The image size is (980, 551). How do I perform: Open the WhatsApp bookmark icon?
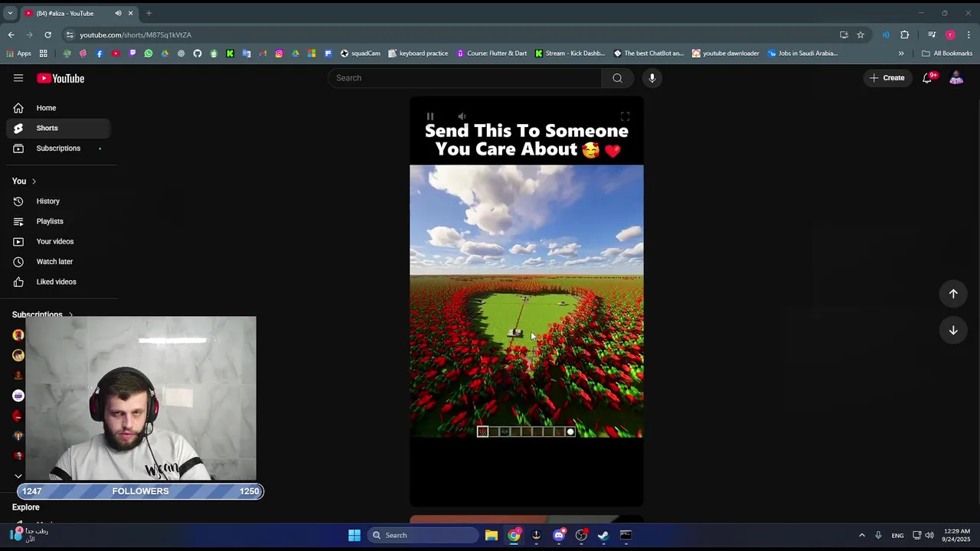pyautogui.click(x=149, y=54)
